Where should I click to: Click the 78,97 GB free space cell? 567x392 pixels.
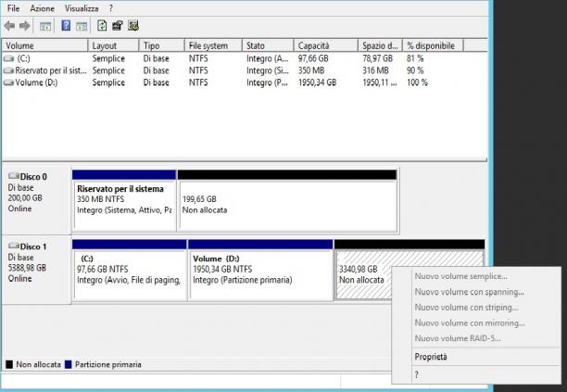point(377,58)
